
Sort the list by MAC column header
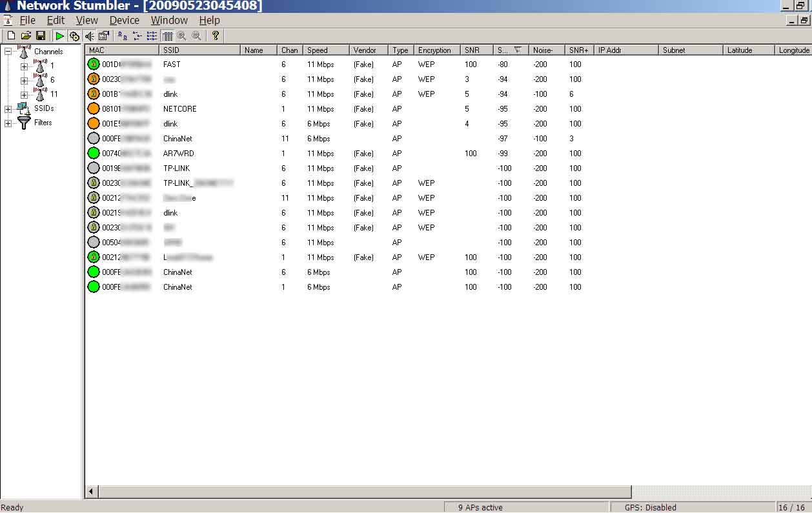(122, 50)
